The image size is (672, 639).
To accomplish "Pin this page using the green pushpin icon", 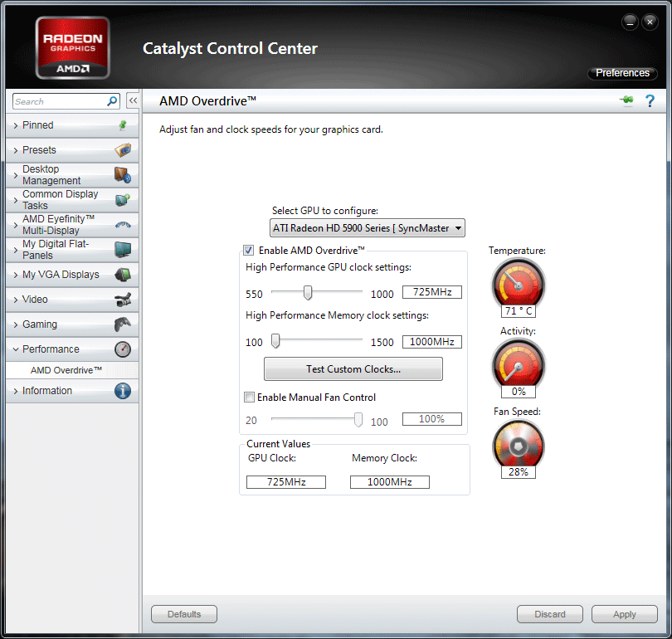I will tap(626, 100).
